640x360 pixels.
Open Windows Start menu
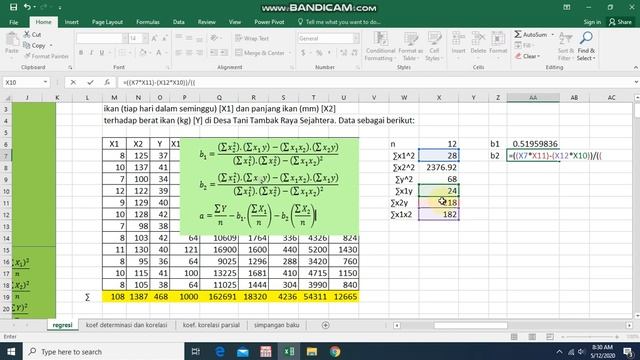(x=11, y=351)
